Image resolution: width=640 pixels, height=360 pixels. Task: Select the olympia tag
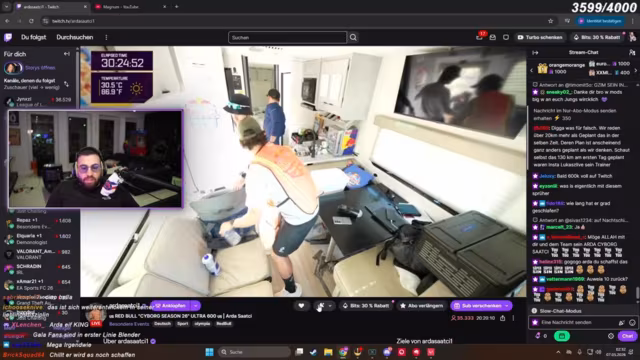202,324
